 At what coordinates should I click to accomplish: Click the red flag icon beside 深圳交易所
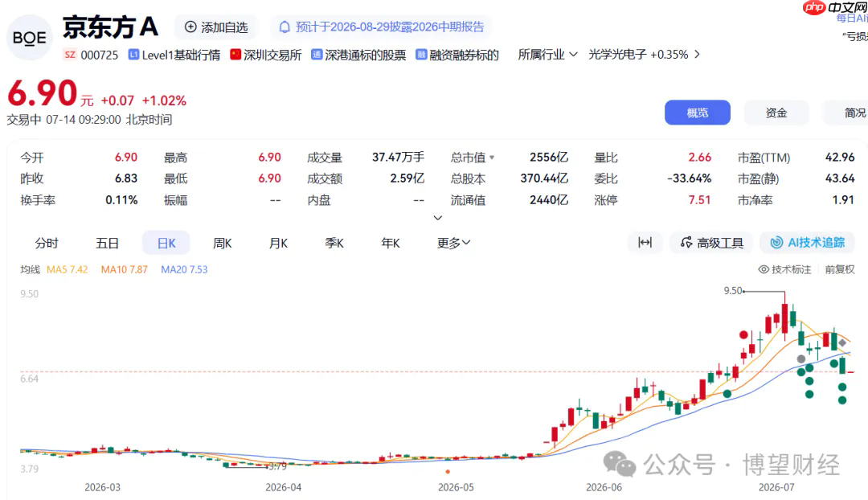click(x=235, y=55)
